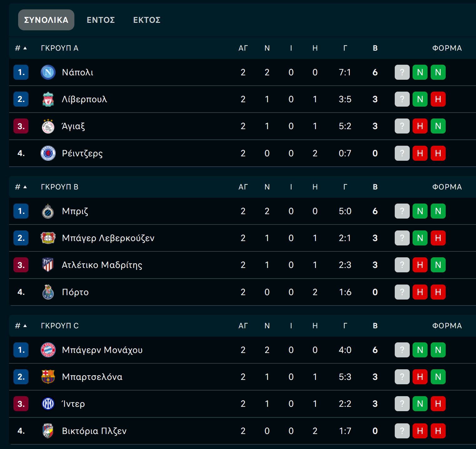Image resolution: width=476 pixels, height=449 pixels.
Task: Sort Group A by rank arrow
Action: (x=25, y=48)
